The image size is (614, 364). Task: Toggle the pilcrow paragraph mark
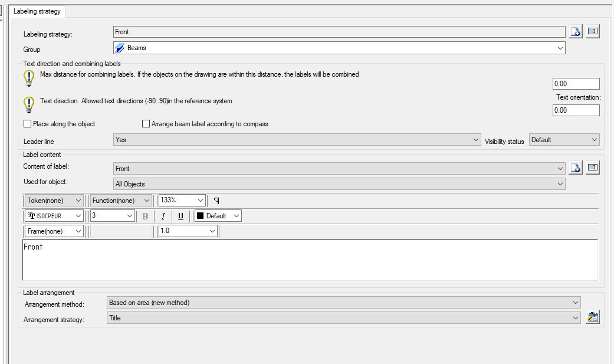216,200
